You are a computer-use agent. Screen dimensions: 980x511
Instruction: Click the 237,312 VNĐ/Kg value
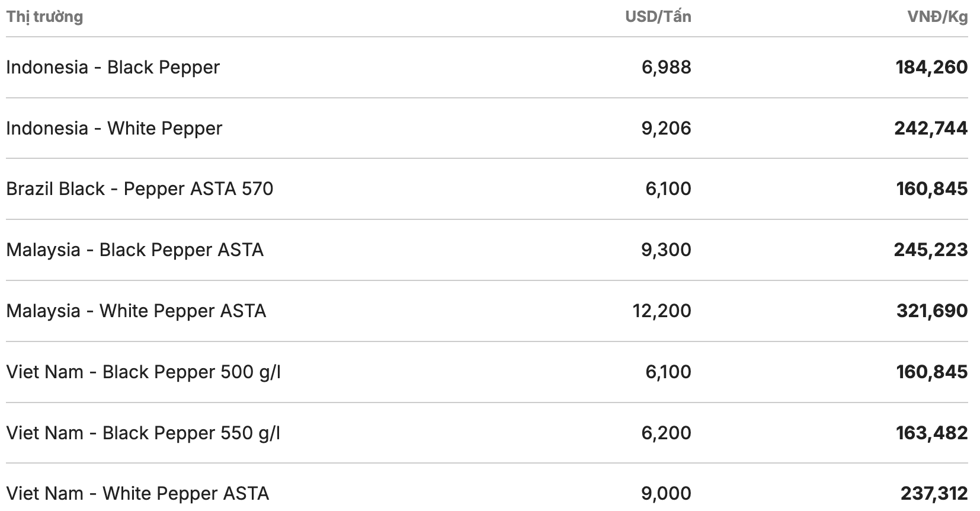tap(934, 493)
